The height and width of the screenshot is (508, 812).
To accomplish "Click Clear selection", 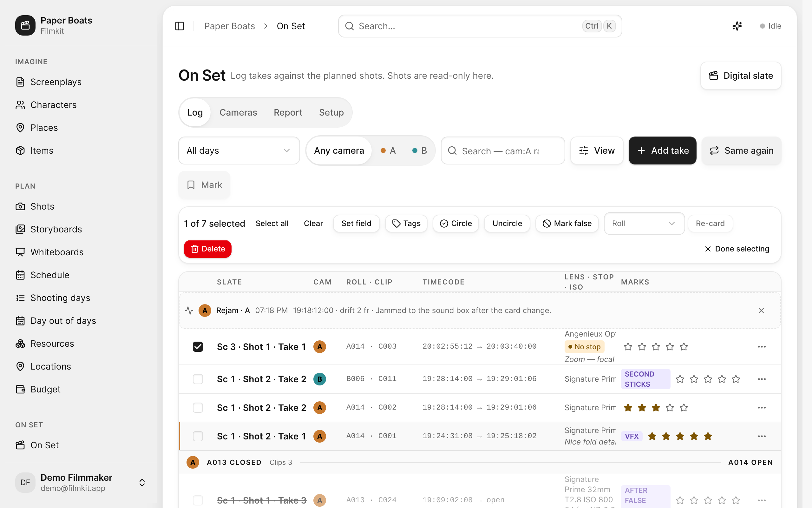I will tap(313, 224).
